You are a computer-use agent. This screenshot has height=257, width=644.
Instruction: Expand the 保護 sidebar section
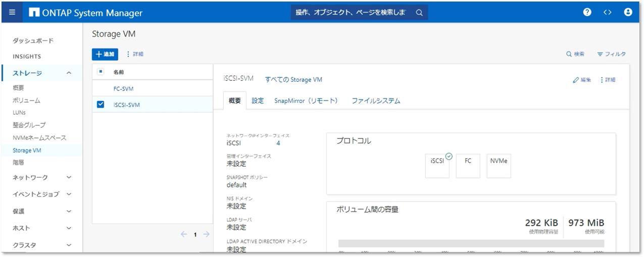tap(69, 211)
